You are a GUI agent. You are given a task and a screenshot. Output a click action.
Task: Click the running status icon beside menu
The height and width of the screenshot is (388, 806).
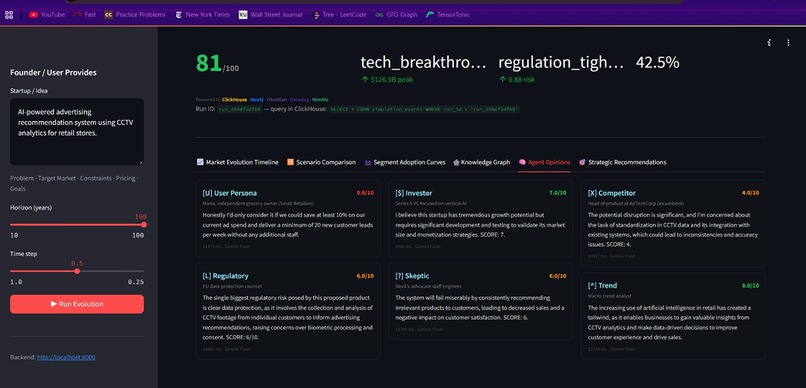(769, 43)
